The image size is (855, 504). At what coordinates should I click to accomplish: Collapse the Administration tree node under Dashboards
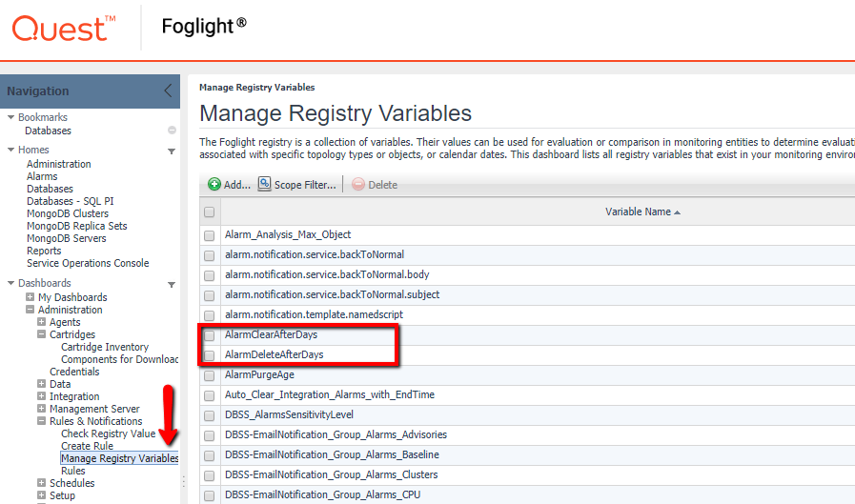tap(30, 310)
